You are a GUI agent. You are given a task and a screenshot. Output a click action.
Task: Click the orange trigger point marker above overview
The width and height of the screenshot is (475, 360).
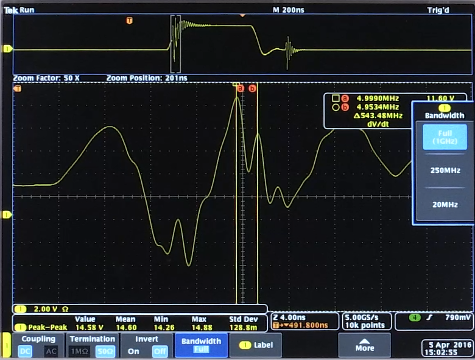click(243, 15)
